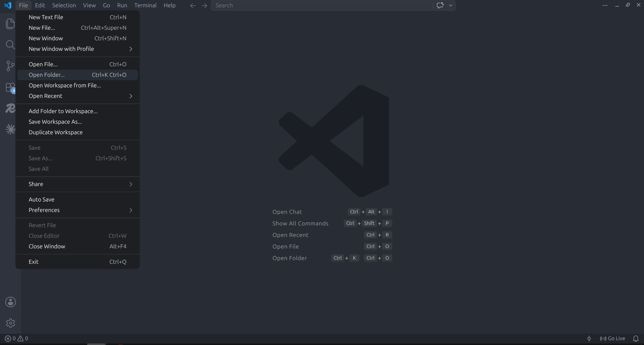Click the disabled Save As... entry

pos(77,158)
